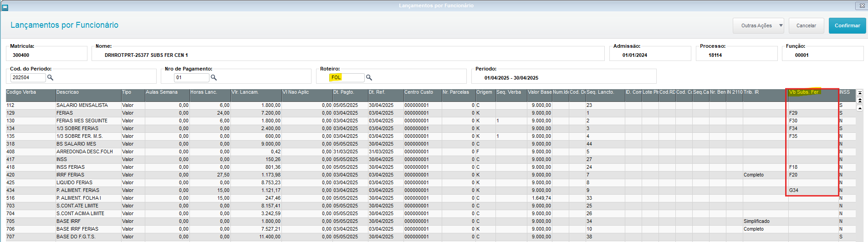The height and width of the screenshot is (242, 868).
Task: Open lookup magnifier for Nro de Pagamento
Action: click(214, 78)
